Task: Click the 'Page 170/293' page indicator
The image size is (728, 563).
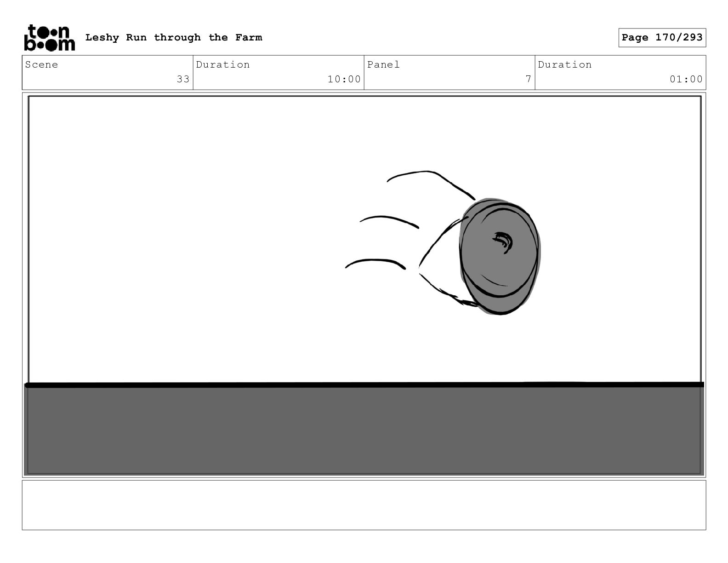Action: click(662, 38)
